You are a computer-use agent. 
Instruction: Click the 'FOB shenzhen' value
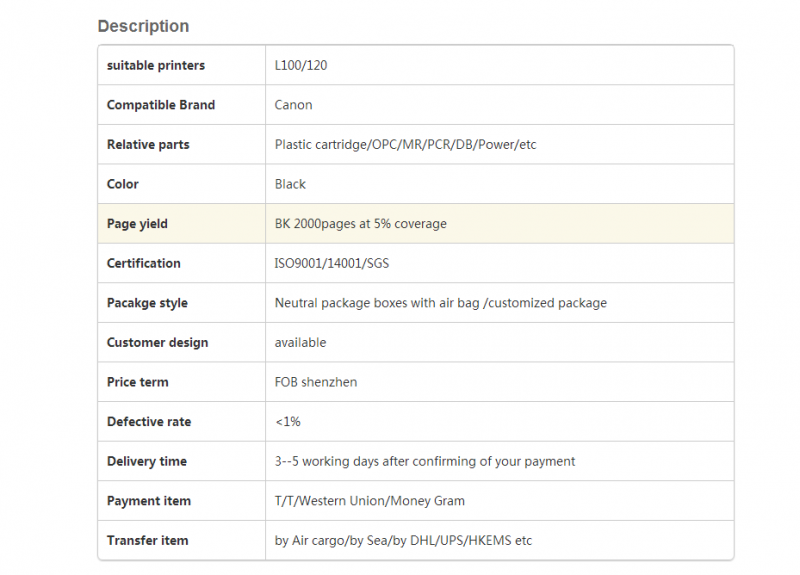click(x=316, y=382)
